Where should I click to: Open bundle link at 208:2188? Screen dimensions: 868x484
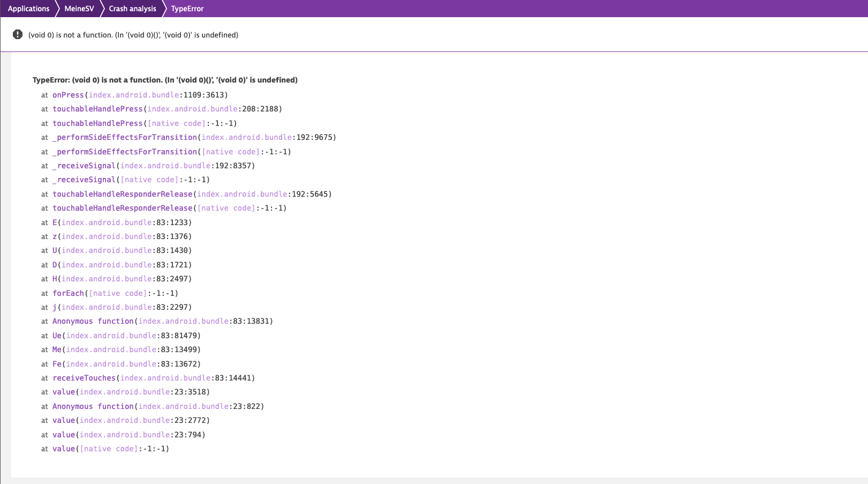click(192, 109)
